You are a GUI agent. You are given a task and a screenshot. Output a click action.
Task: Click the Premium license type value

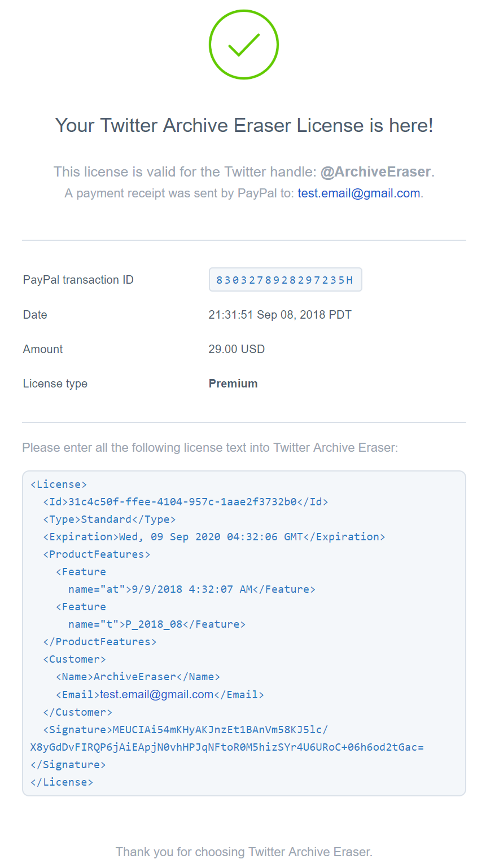point(233,384)
